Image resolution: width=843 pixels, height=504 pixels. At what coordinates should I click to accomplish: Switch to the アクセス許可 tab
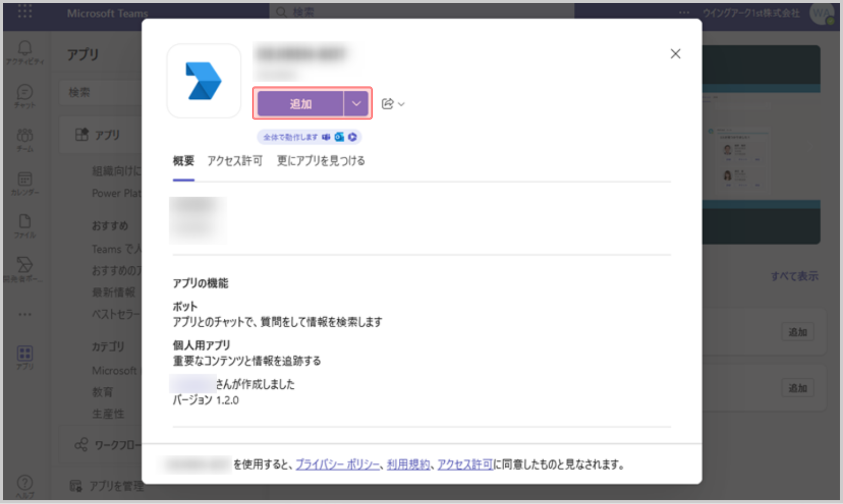pyautogui.click(x=235, y=160)
